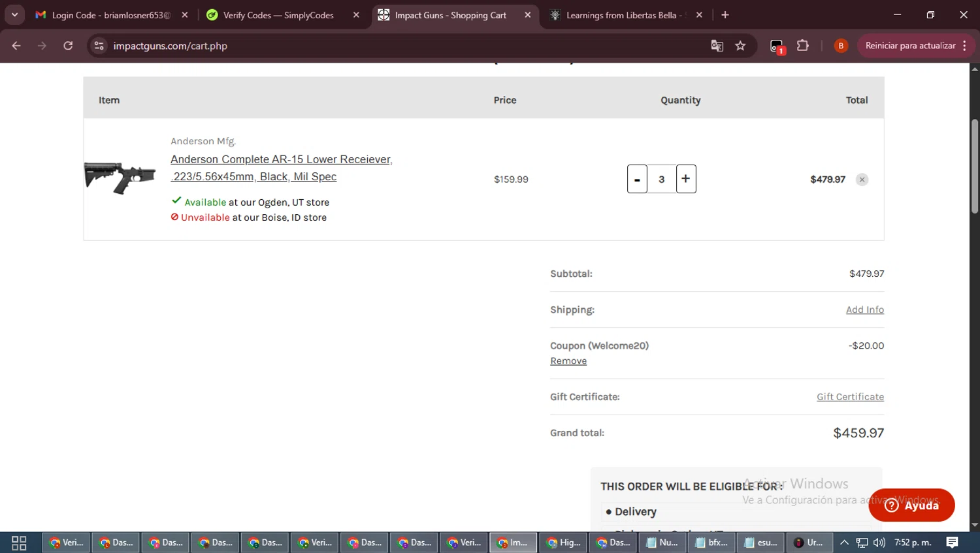Open the Nu... Notepad taskbar window
Screen dimensions: 980x553
click(662, 543)
